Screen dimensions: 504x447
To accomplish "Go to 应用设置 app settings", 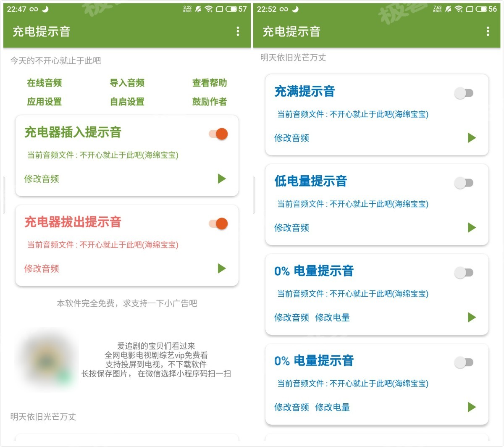I will (45, 102).
